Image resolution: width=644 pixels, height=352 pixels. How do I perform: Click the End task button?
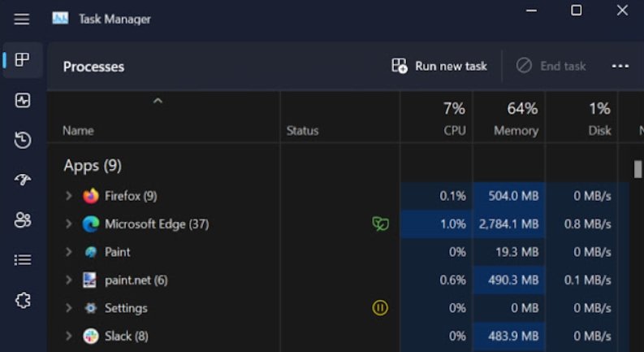pyautogui.click(x=551, y=66)
